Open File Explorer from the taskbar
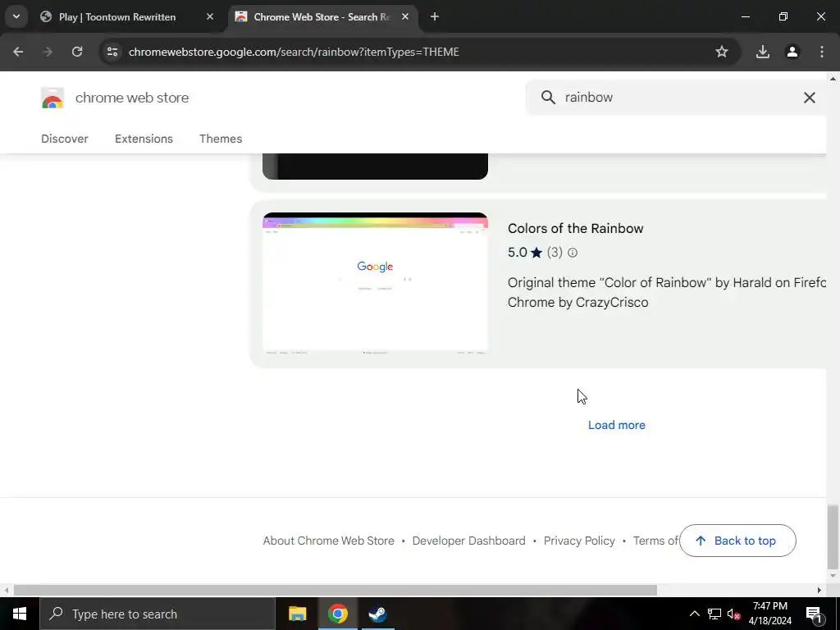Screen dimensions: 840x630 pyautogui.click(x=297, y=614)
